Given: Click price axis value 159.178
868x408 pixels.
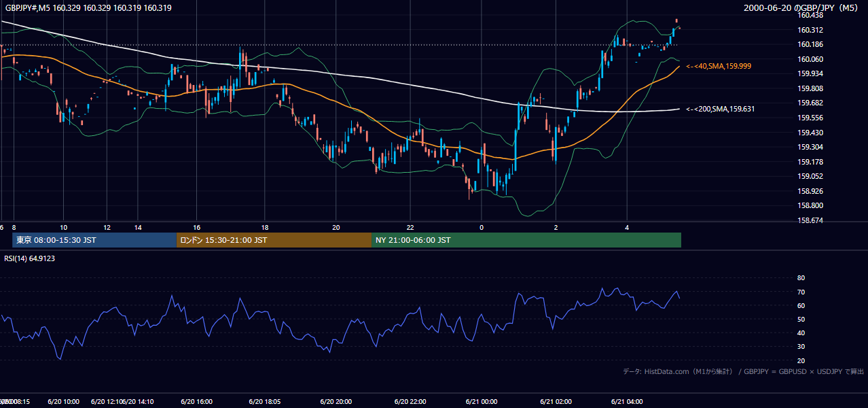Looking at the screenshot, I should click(810, 162).
